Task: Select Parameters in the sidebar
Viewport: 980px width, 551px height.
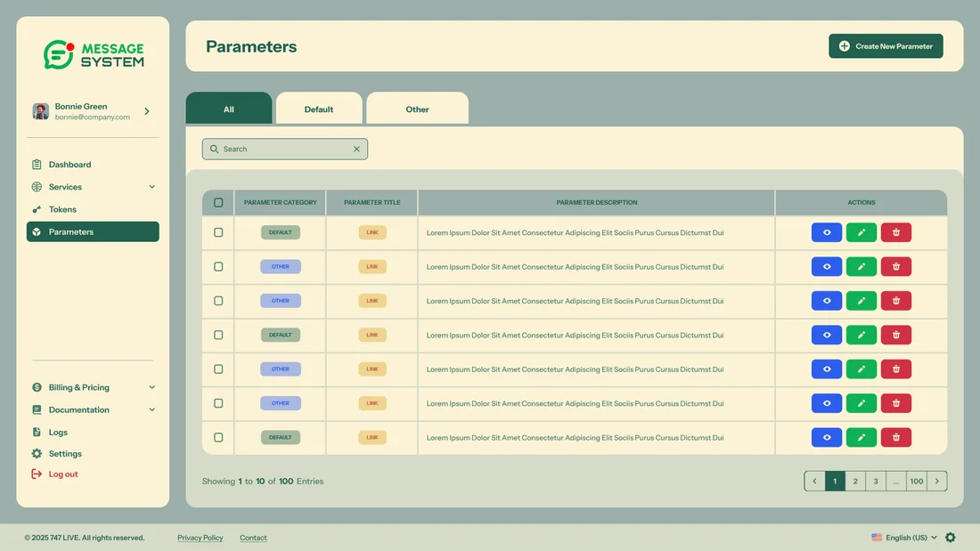Action: [93, 231]
